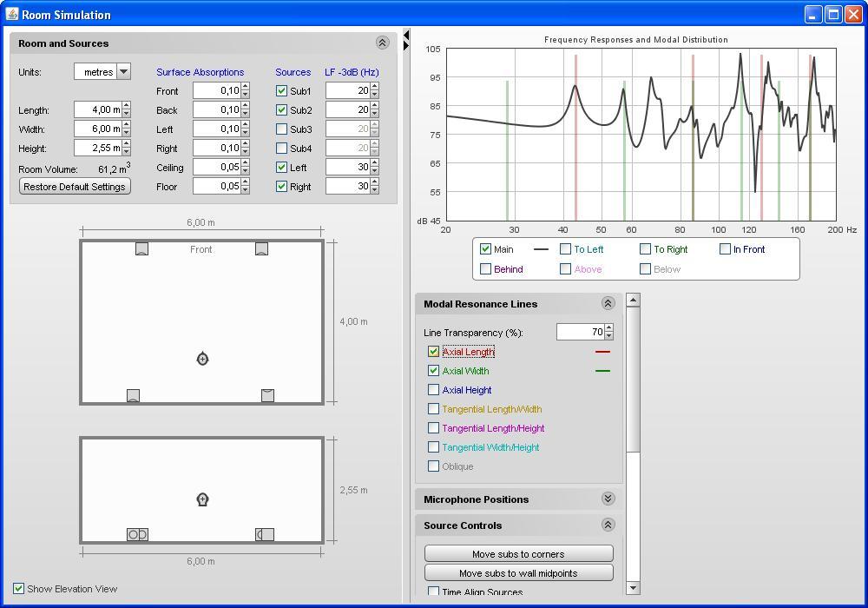Enable the Sub3 source checkbox
This screenshot has width=868, height=608.
pos(281,129)
